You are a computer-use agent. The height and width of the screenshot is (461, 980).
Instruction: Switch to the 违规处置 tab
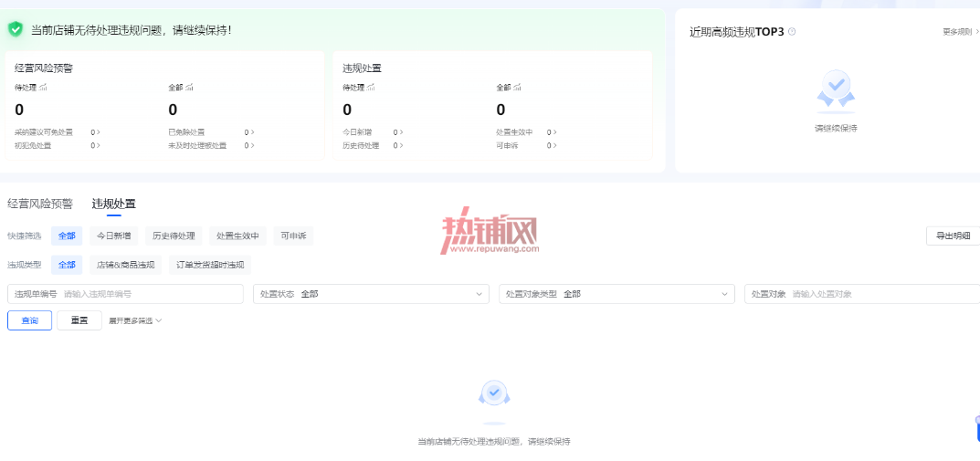(x=114, y=204)
